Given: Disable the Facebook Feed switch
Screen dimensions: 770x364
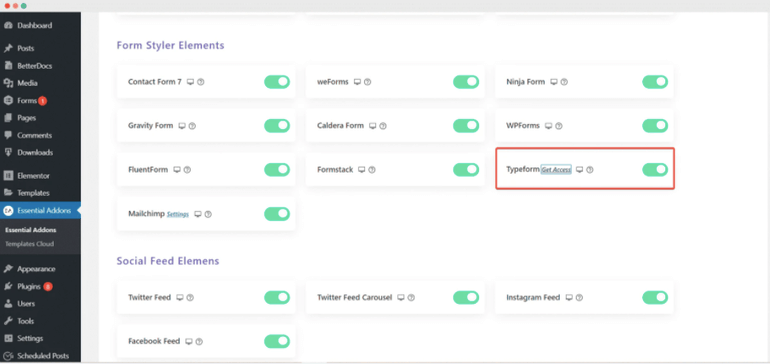Looking at the screenshot, I should pos(277,341).
